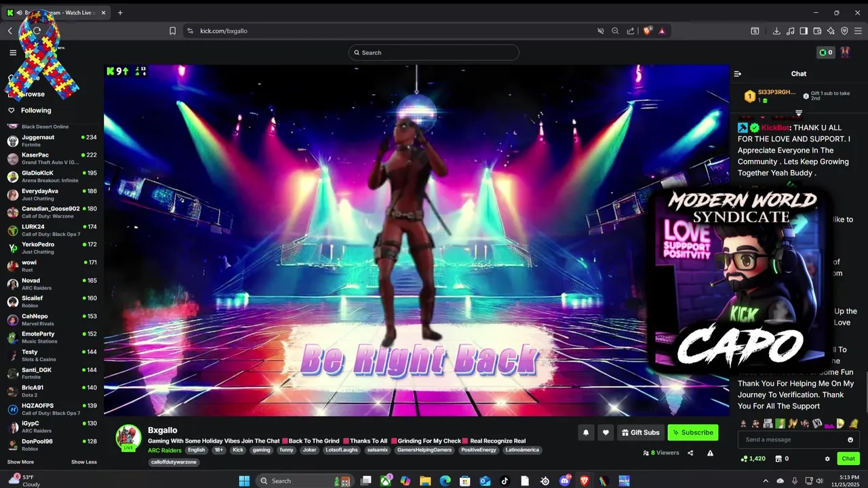Open chat settings gear icon
The image size is (868, 488).
pos(827,459)
